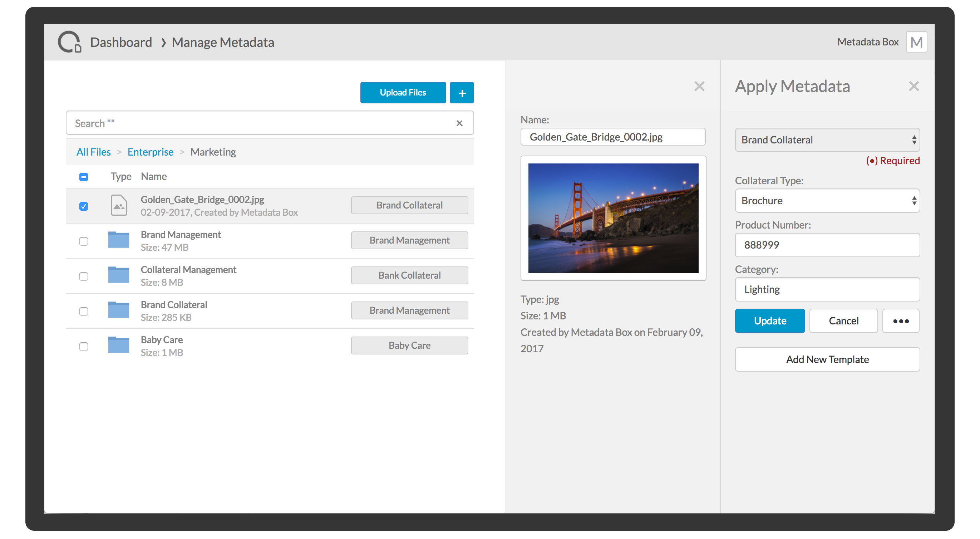Clear the search field with the X icon
Image resolution: width=980 pixels, height=539 pixels.
pyautogui.click(x=459, y=123)
